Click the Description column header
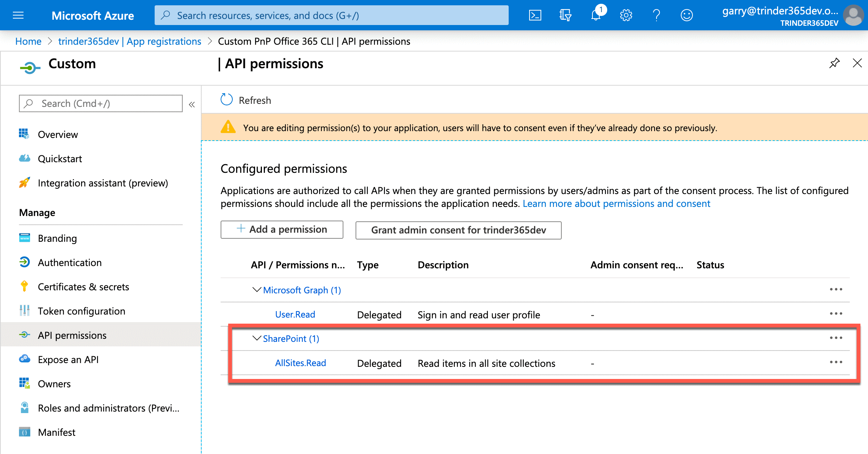The height and width of the screenshot is (454, 868). 443,265
